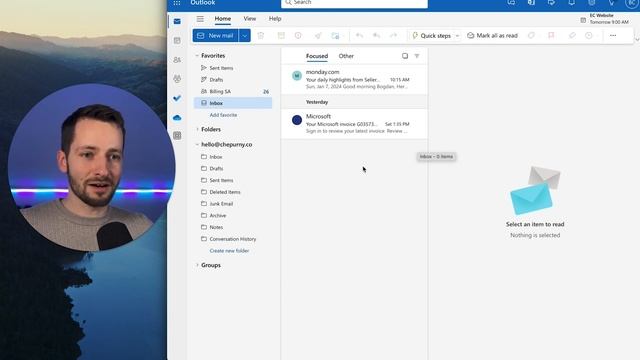This screenshot has height=360, width=640.
Task: Click the Add favorite link
Action: pyautogui.click(x=223, y=115)
